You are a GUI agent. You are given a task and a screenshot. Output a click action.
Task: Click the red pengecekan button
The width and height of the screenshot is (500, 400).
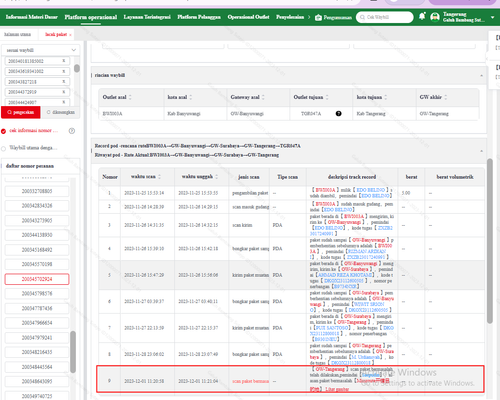[x=21, y=112]
